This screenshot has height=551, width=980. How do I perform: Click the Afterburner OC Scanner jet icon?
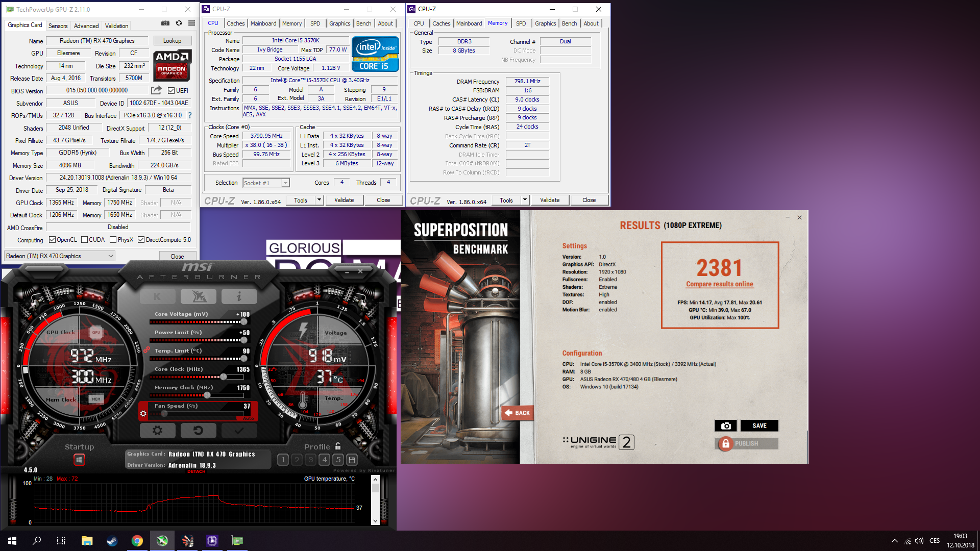(198, 296)
